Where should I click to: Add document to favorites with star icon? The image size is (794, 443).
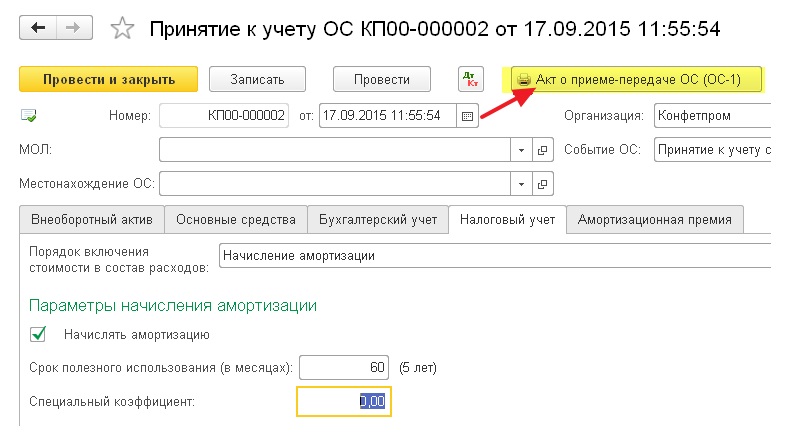pyautogui.click(x=122, y=28)
